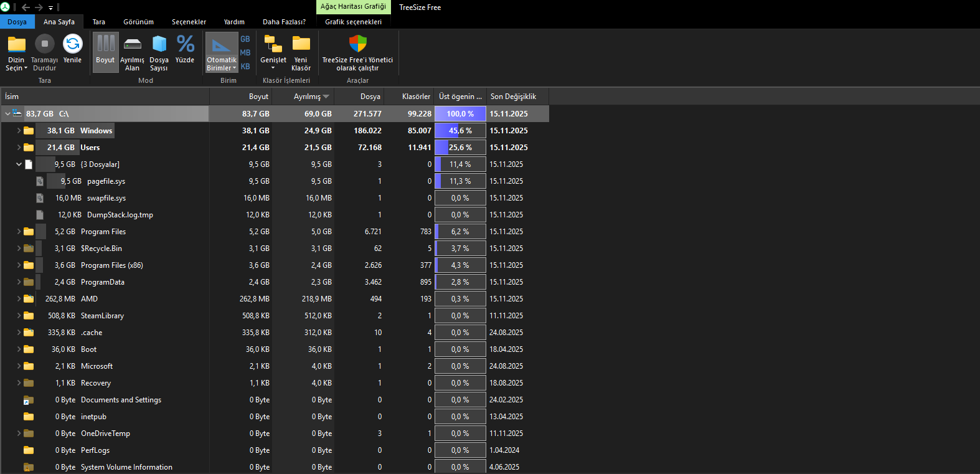Collapse the [3 Dosyalar] group
This screenshot has height=474, width=980.
pyautogui.click(x=19, y=164)
